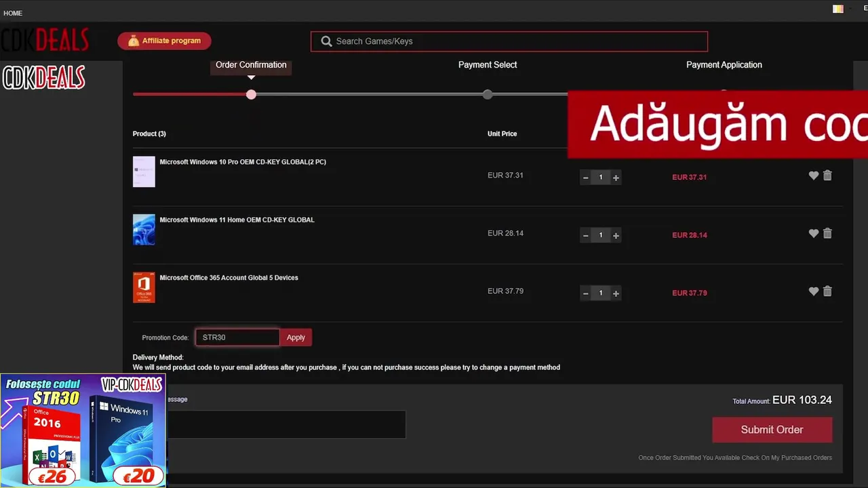Edit Windows 11 Home quantity value

pyautogui.click(x=601, y=236)
